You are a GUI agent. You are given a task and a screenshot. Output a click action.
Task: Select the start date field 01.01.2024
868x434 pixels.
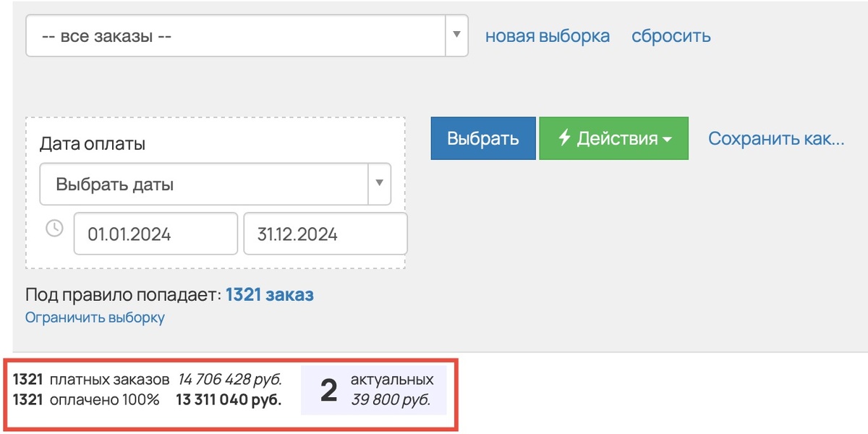pos(156,233)
